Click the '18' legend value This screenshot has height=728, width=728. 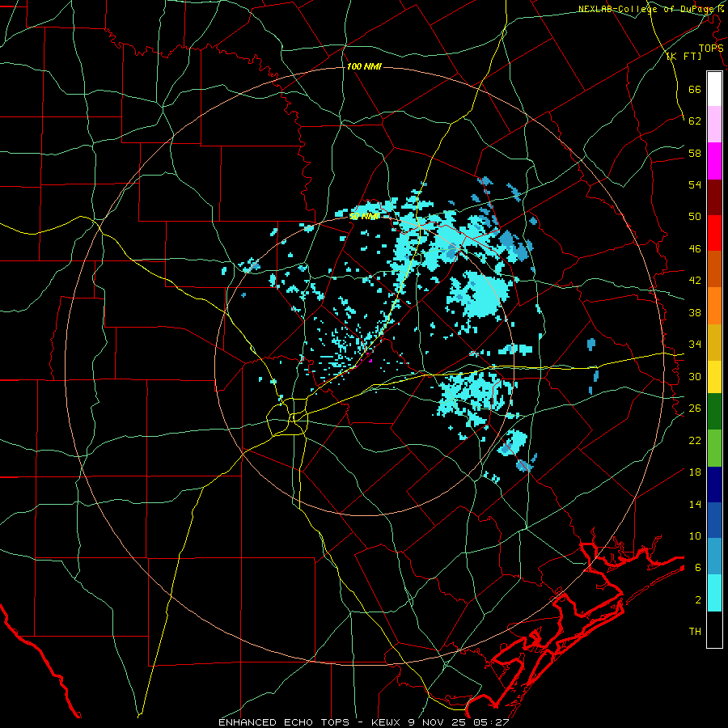pos(695,472)
